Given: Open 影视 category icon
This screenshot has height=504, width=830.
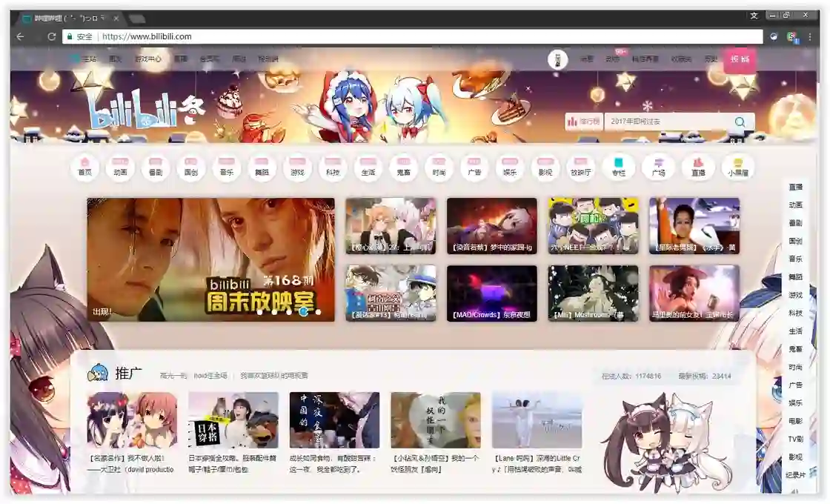Looking at the screenshot, I should click(x=545, y=168).
